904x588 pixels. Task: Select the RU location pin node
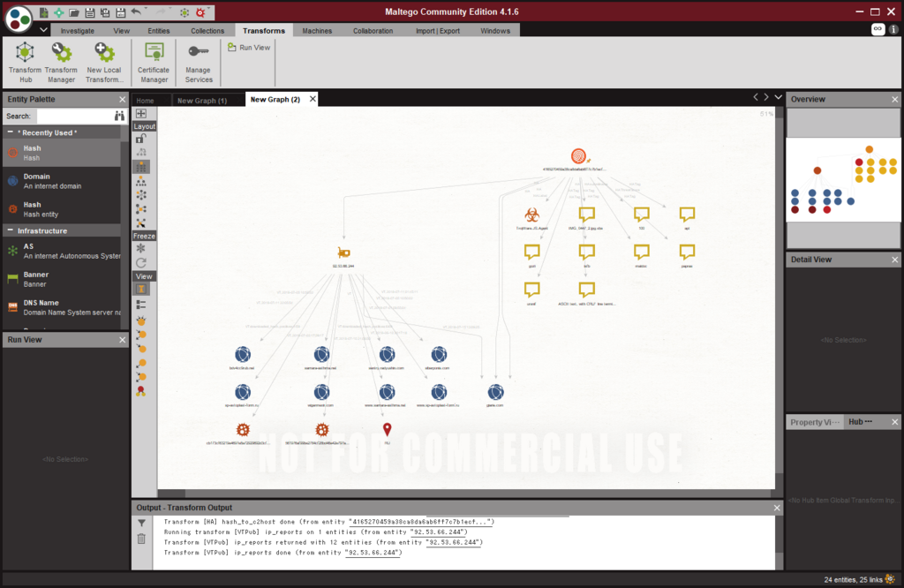pyautogui.click(x=388, y=429)
